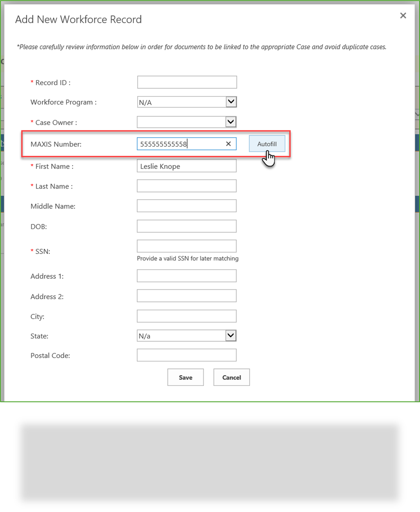Focus the Postal Code input
Screen dimensions: 420x512
pos(186,355)
